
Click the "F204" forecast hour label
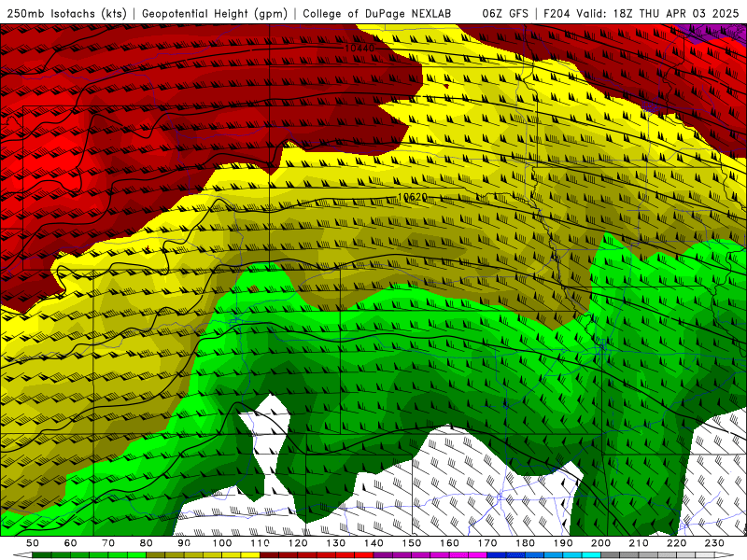point(557,13)
